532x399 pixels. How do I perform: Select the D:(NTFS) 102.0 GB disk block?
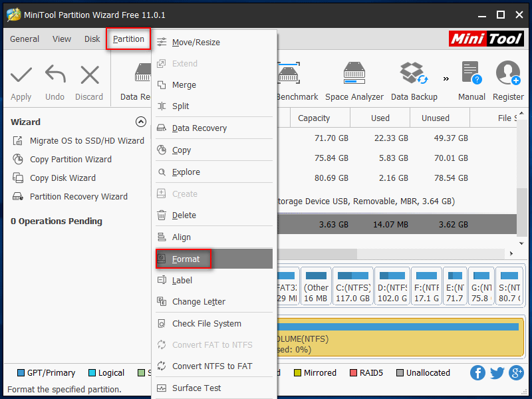click(x=392, y=287)
